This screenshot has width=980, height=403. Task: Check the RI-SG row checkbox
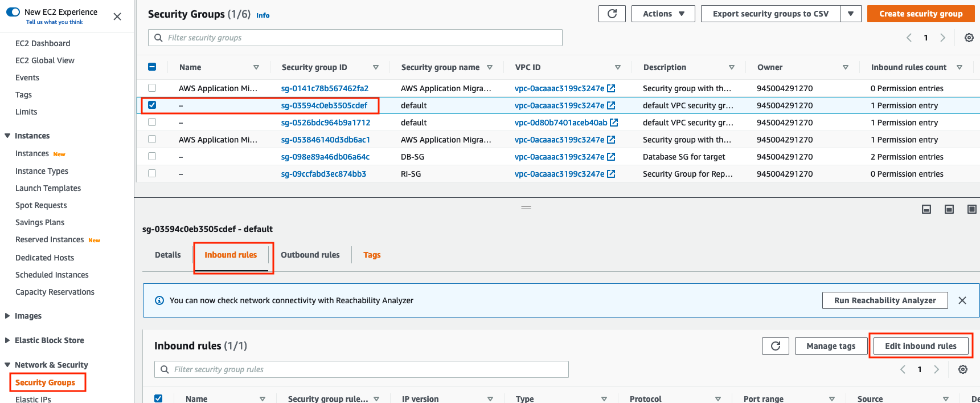click(x=152, y=173)
